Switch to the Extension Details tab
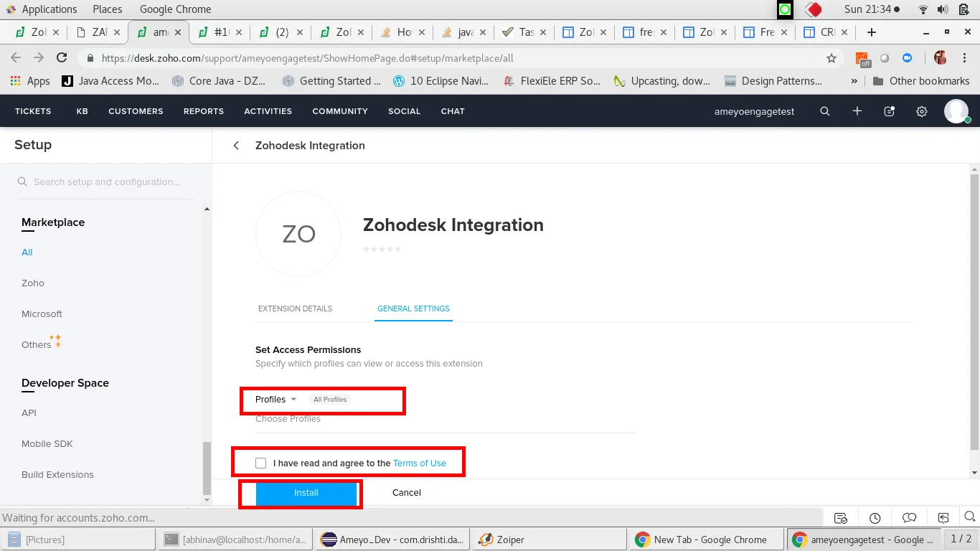The image size is (980, 551). click(x=295, y=309)
